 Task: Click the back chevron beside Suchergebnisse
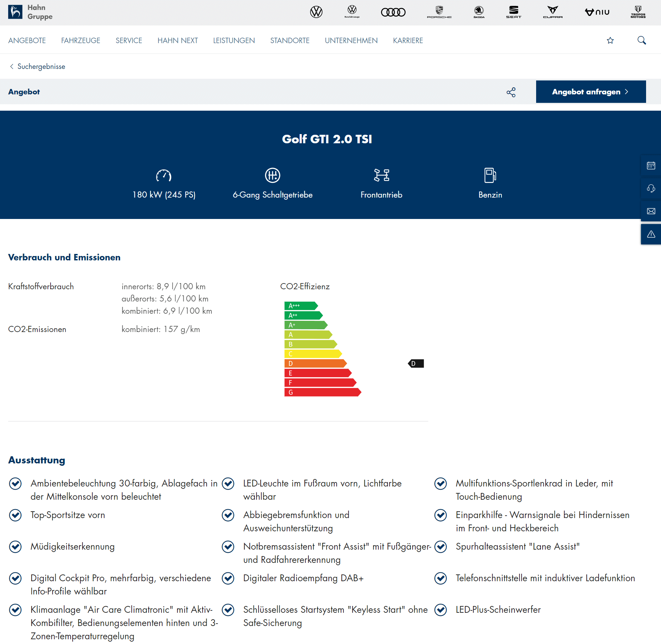[12, 67]
